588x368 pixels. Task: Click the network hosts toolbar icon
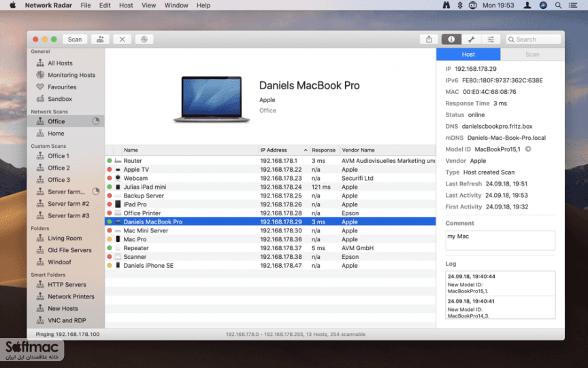pyautogui.click(x=100, y=40)
